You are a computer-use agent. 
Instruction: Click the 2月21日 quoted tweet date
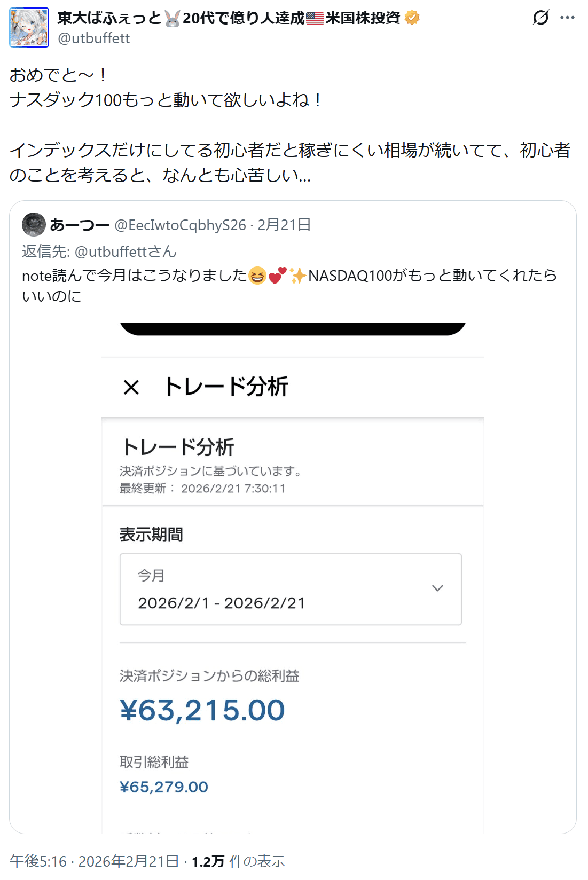pos(284,225)
